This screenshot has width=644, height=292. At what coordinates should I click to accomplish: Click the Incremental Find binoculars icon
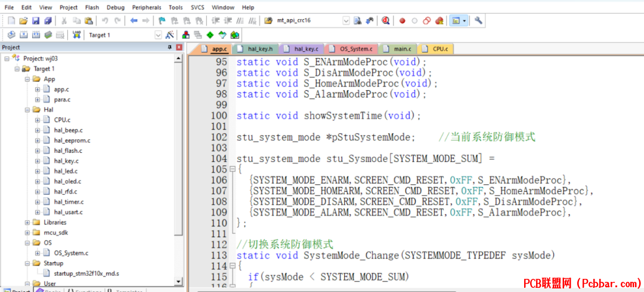370,20
